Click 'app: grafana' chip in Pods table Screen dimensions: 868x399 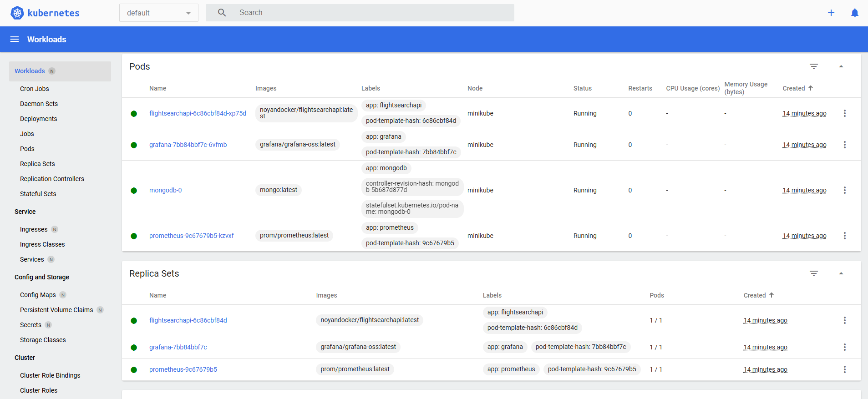tap(384, 136)
